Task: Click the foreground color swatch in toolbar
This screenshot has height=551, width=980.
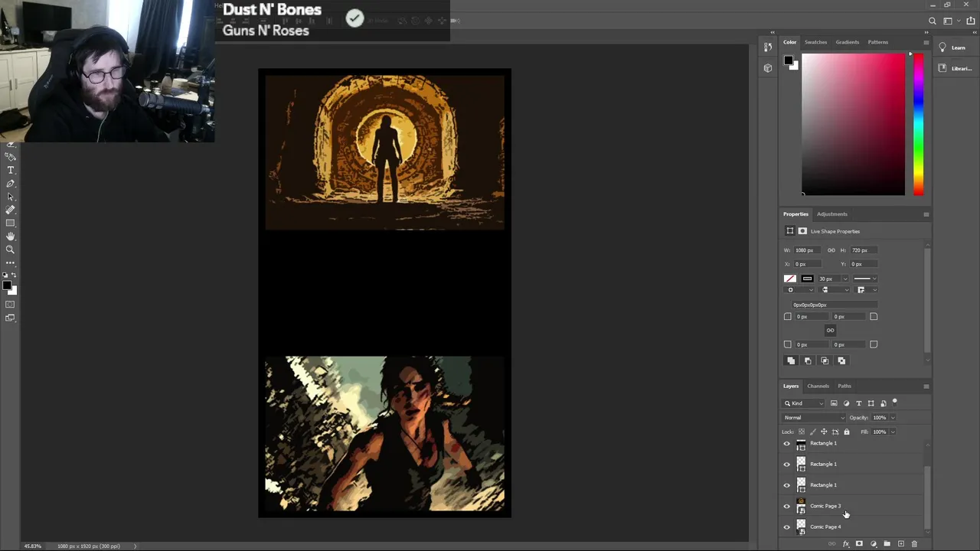Action: [7, 286]
